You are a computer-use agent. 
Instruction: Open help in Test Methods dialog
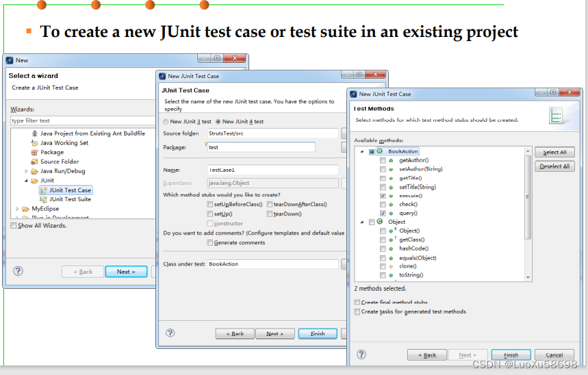361,354
